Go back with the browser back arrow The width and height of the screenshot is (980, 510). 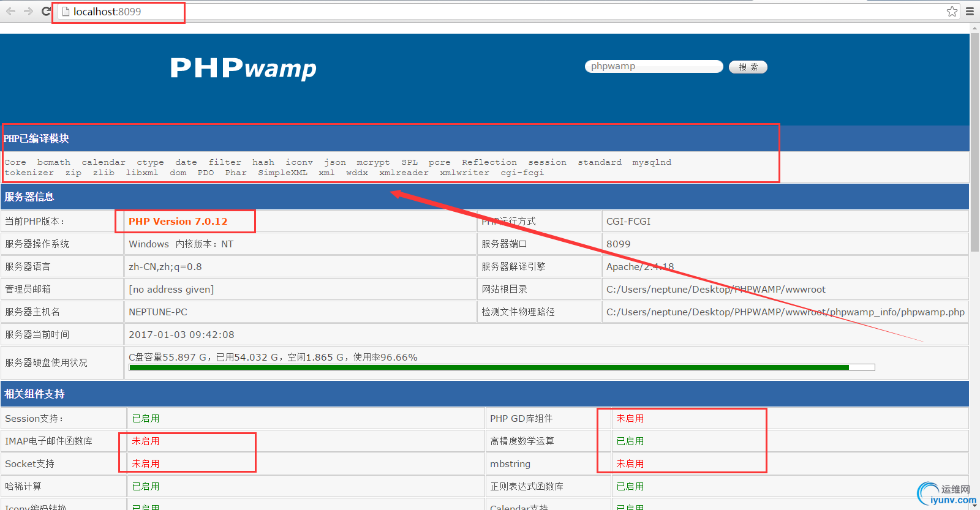(10, 11)
